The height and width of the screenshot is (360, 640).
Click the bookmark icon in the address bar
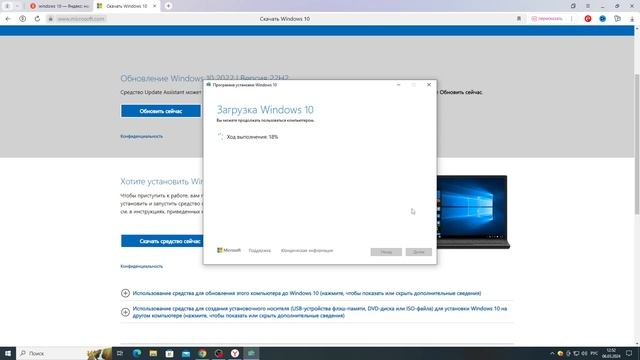(x=519, y=19)
